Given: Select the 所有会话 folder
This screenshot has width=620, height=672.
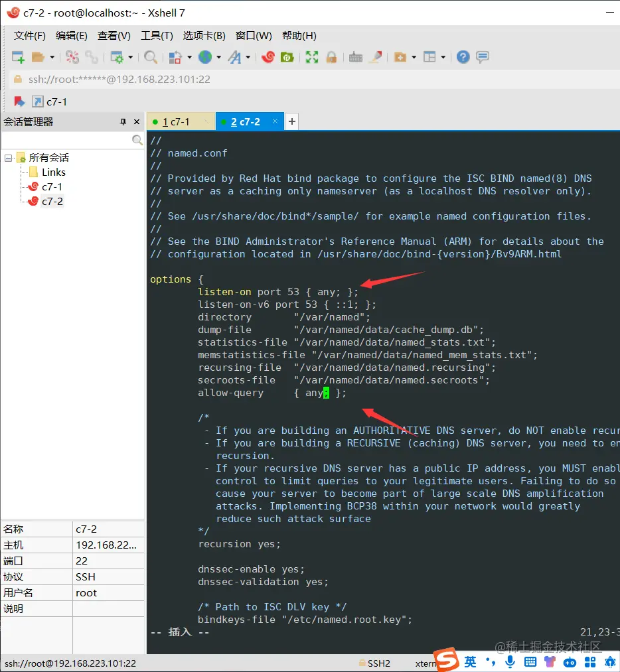Looking at the screenshot, I should pos(49,158).
